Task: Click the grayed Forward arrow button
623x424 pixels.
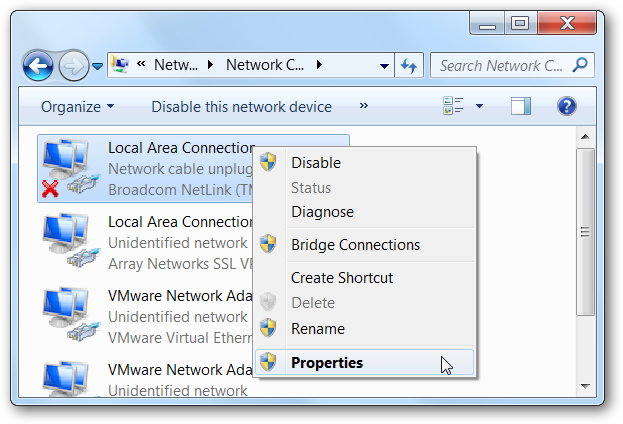Action: click(74, 66)
